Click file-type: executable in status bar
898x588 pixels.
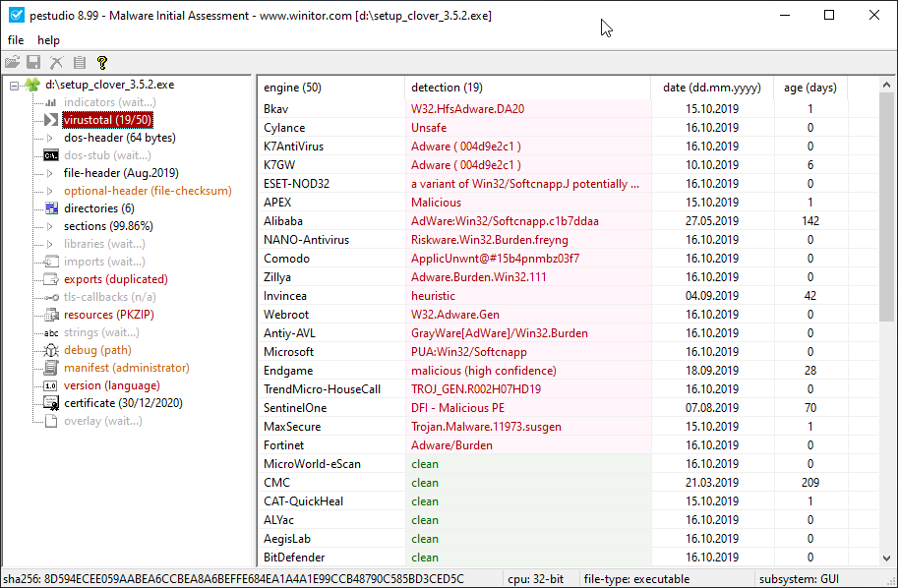[x=636, y=579]
